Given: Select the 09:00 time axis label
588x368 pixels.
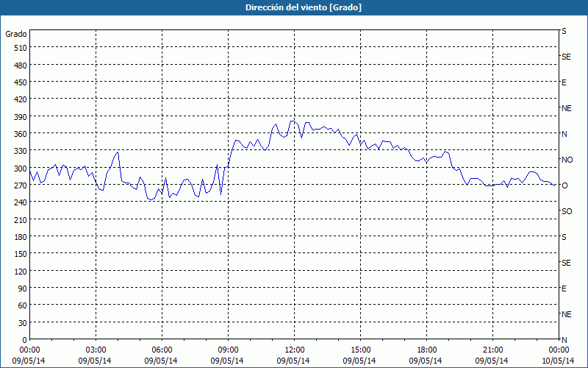Looking at the screenshot, I should [229, 350].
